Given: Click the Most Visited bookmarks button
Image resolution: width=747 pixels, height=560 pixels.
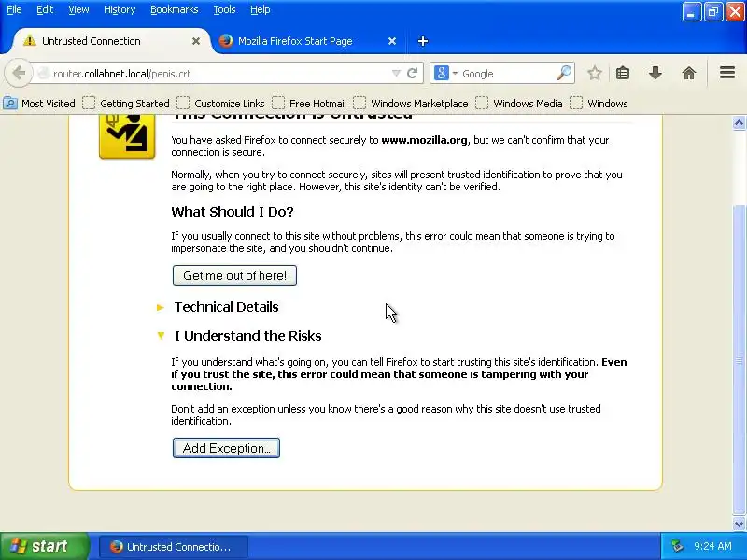Looking at the screenshot, I should pyautogui.click(x=39, y=104).
